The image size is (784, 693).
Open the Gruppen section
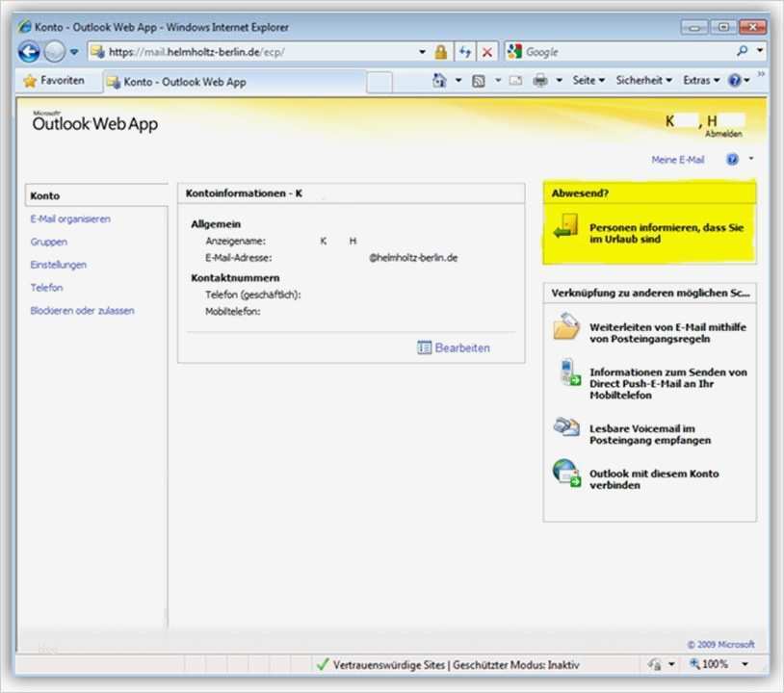coord(48,242)
